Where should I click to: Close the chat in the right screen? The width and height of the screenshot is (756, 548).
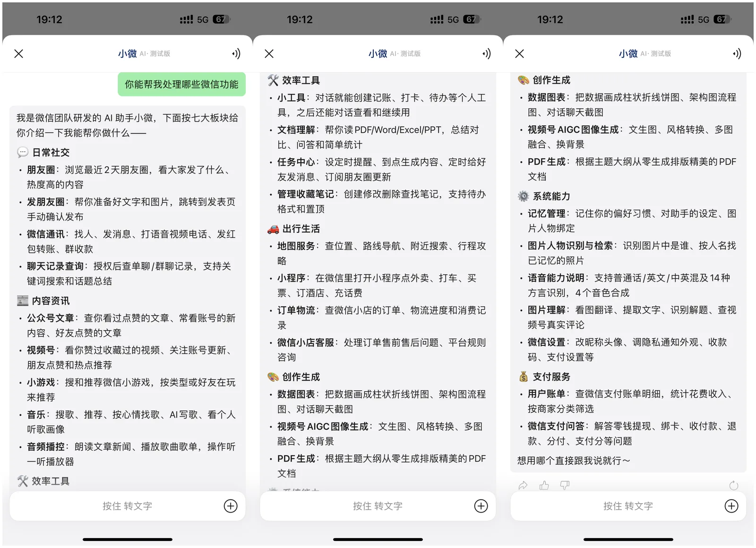click(x=520, y=54)
